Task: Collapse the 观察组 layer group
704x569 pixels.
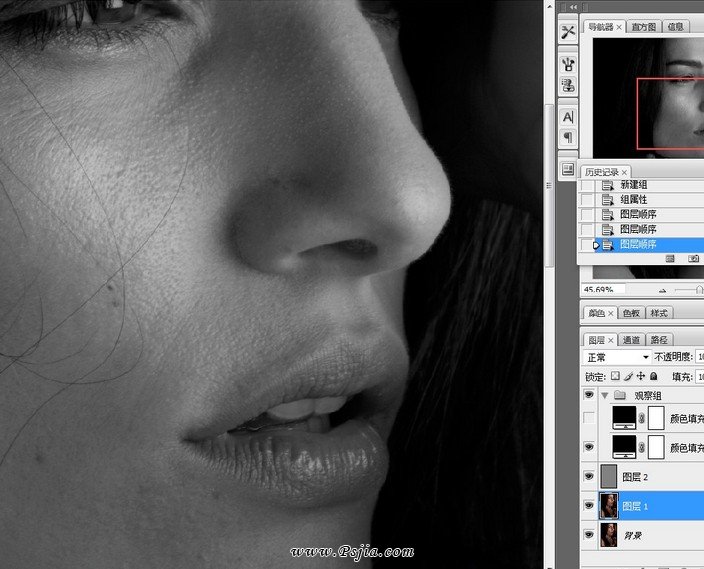Action: [x=604, y=396]
